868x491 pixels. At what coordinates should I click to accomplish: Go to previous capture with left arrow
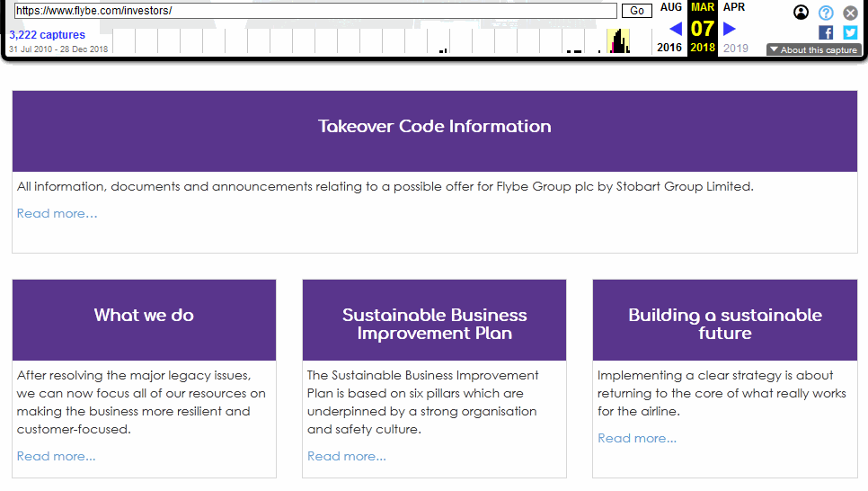(x=676, y=29)
